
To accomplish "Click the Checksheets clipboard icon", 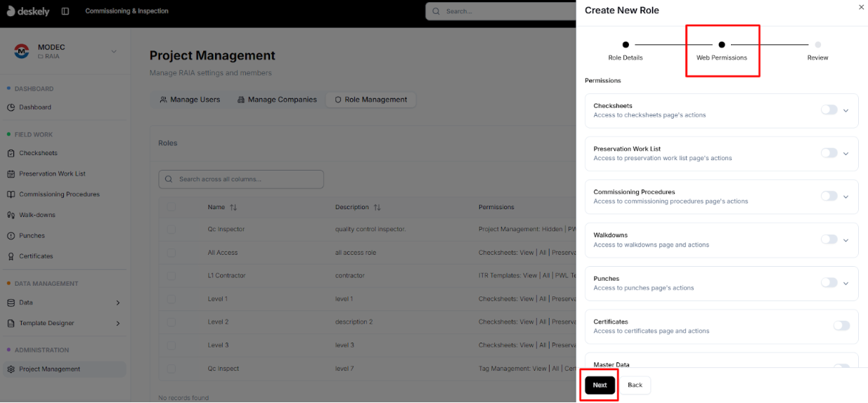I will [11, 153].
